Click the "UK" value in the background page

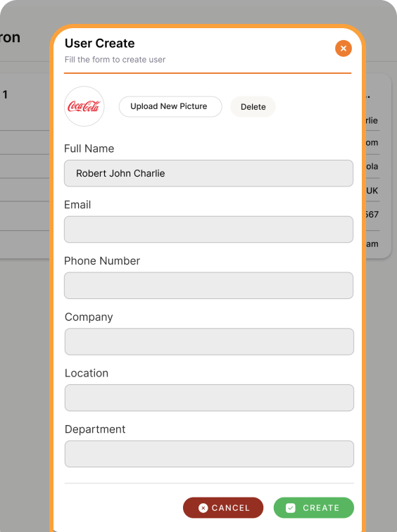pyautogui.click(x=372, y=190)
